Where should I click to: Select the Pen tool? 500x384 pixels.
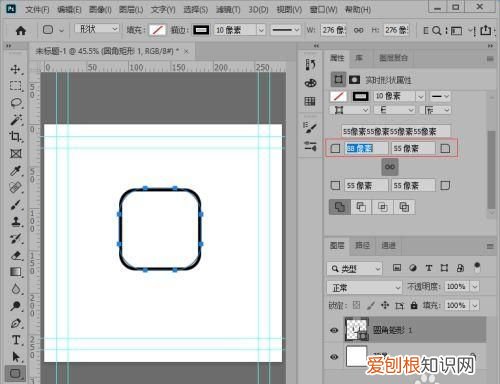coord(15,323)
